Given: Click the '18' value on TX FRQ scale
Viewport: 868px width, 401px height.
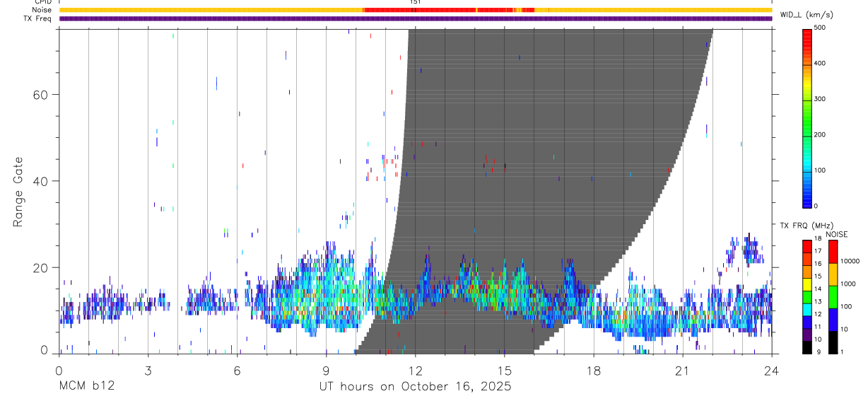Looking at the screenshot, I should pyautogui.click(x=818, y=239).
